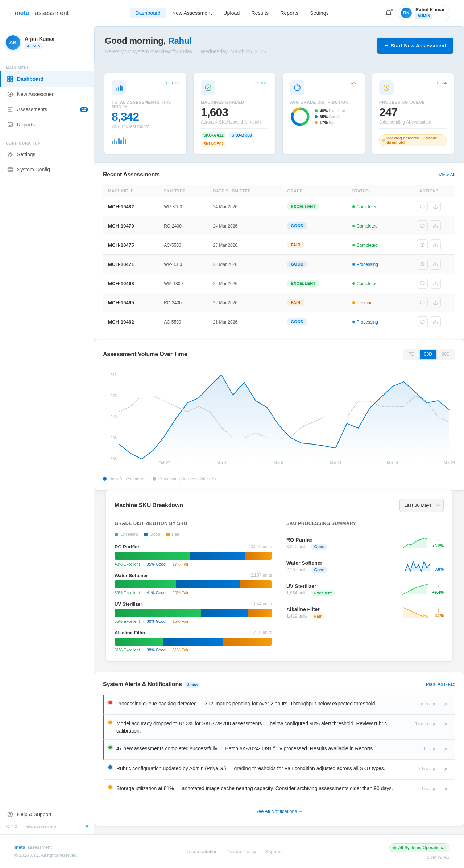Select Assessments in the sidebar menu
464x868 pixels.
47,109
